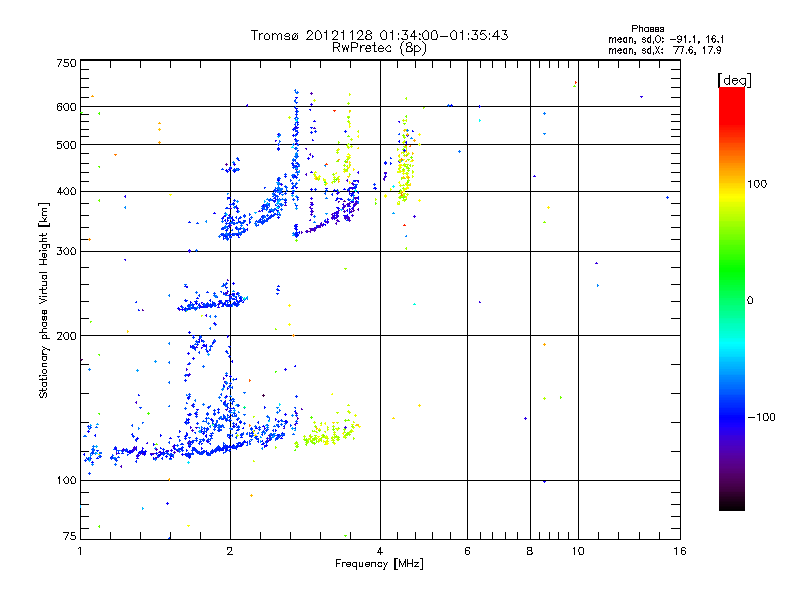Click the 300 height axis tick label

pos(66,252)
